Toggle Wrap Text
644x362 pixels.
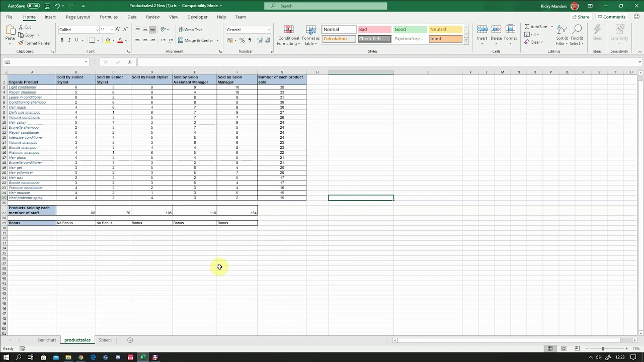tap(190, 30)
